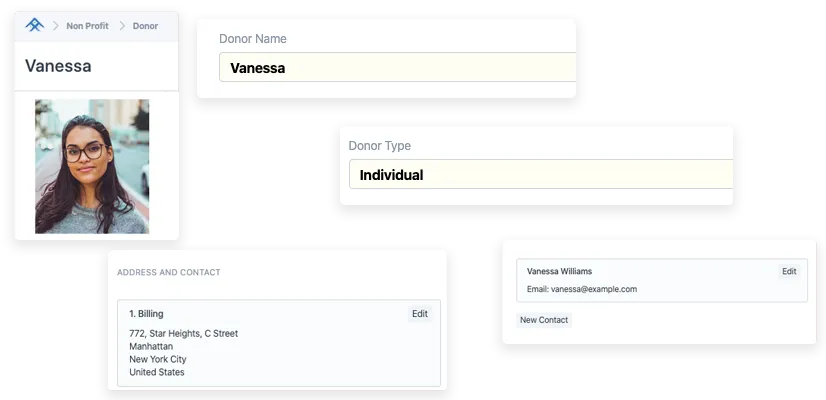Edit the Vanessa Williams contact

[789, 271]
